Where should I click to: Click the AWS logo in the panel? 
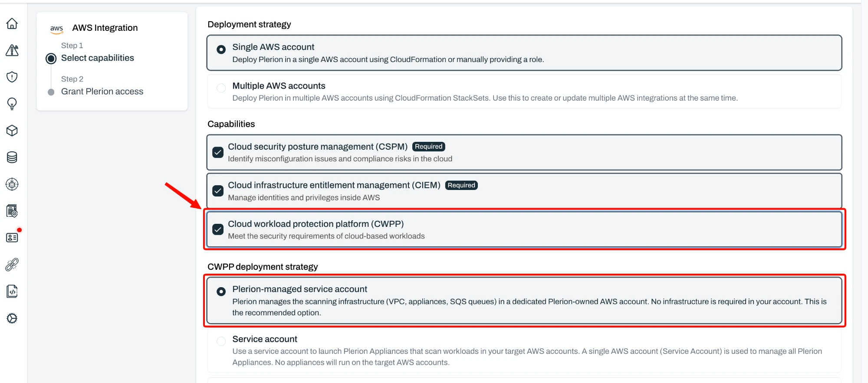pyautogui.click(x=56, y=29)
